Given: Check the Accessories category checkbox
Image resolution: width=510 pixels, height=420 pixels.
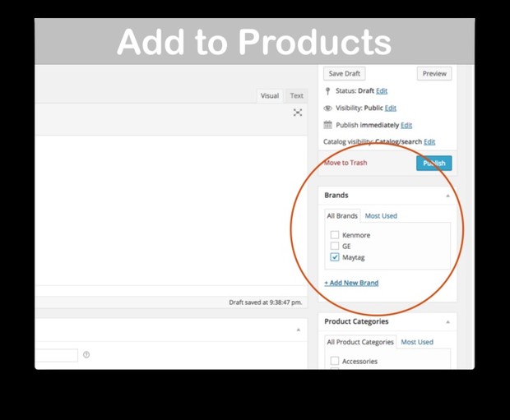Looking at the screenshot, I should pyautogui.click(x=334, y=361).
